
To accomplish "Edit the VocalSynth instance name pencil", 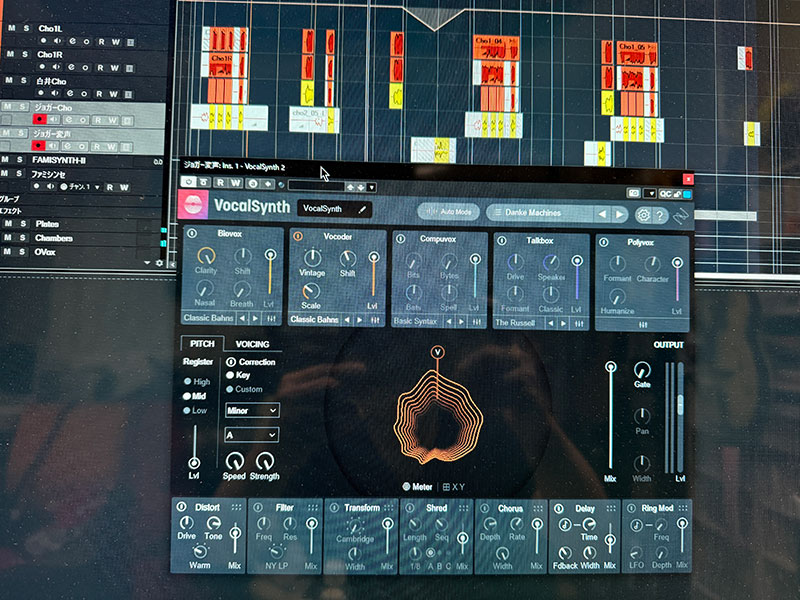I will click(362, 209).
